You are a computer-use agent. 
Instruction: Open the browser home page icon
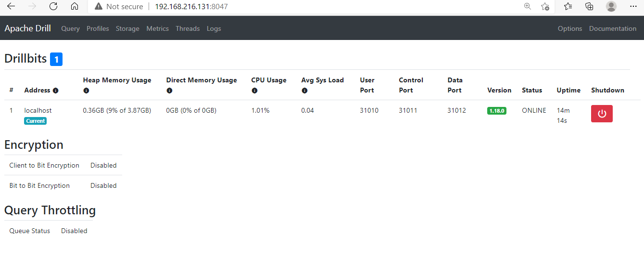(74, 6)
